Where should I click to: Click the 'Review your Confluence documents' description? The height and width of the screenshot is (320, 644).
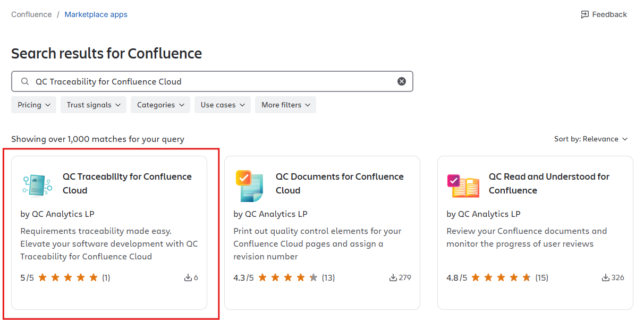point(527,238)
